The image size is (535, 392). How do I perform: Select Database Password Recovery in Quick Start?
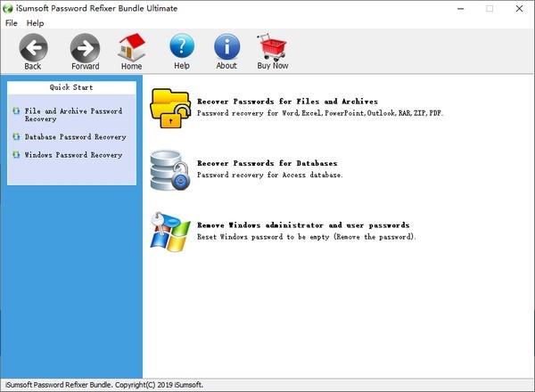(x=75, y=137)
